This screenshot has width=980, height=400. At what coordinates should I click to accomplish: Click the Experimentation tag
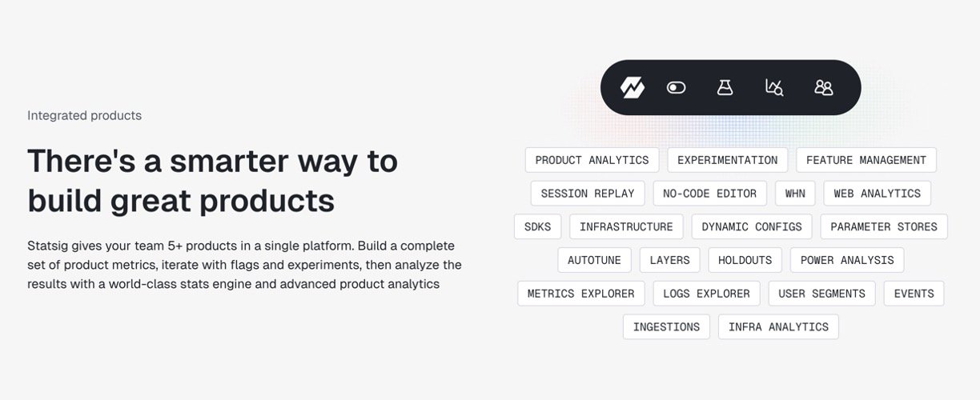tap(727, 160)
